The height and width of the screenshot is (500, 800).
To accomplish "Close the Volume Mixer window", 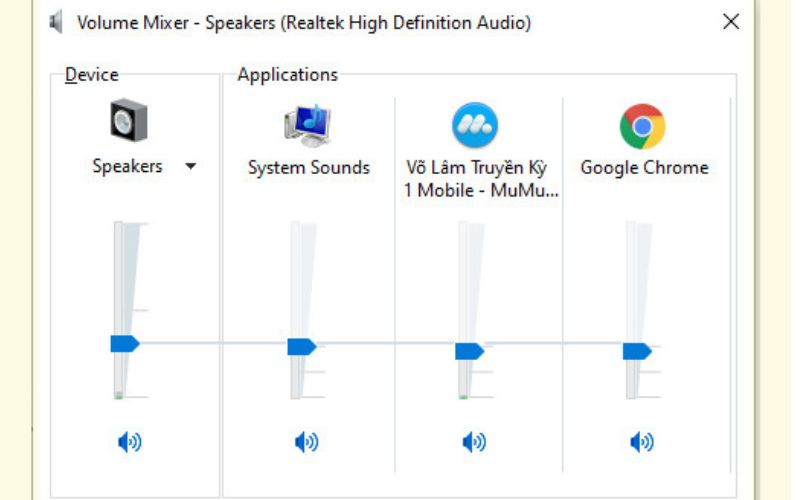I will point(731,22).
